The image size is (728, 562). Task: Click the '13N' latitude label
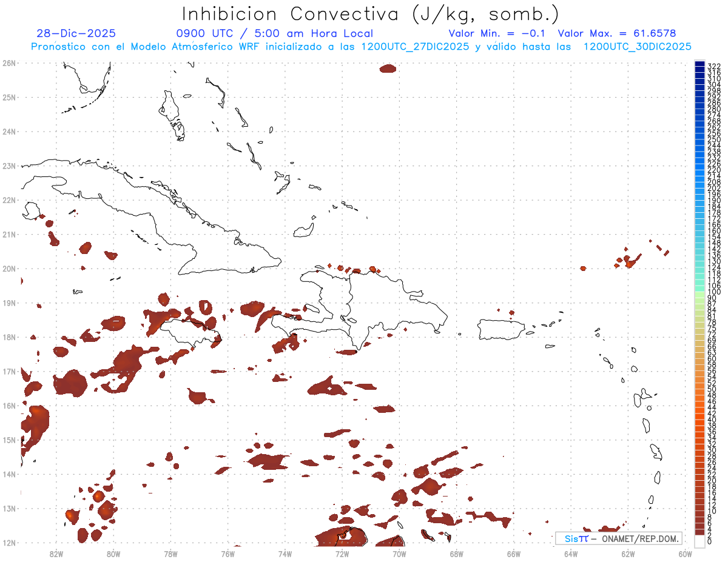point(9,509)
